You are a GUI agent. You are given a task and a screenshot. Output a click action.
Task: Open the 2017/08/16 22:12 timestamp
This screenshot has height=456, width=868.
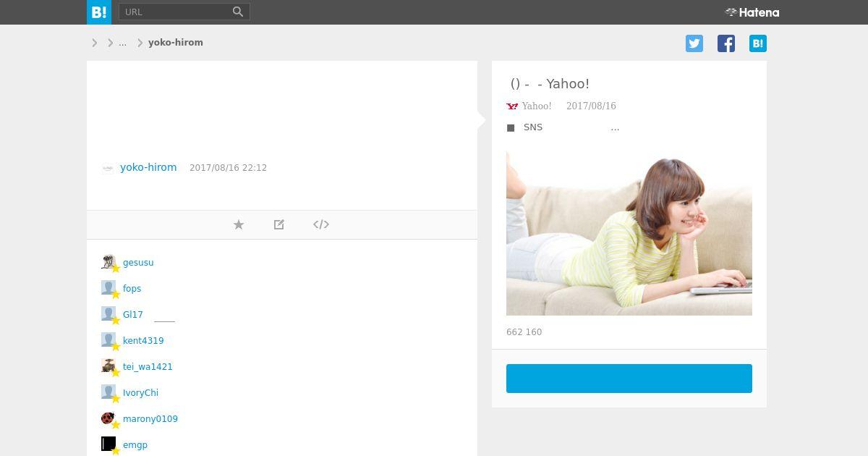tap(228, 168)
